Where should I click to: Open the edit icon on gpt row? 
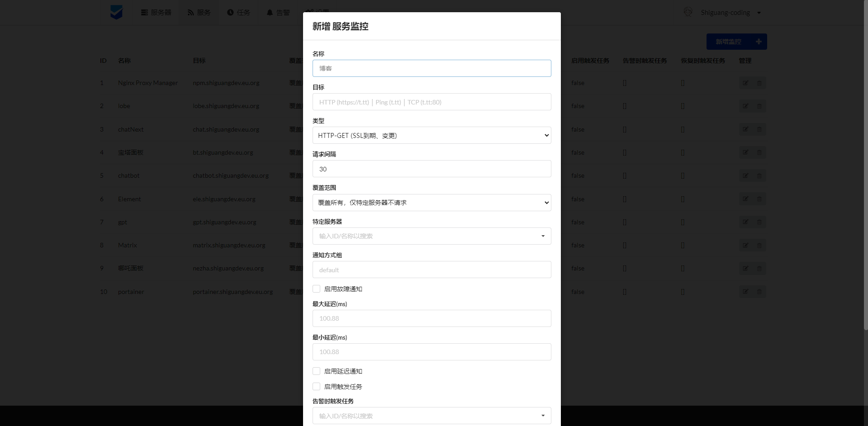tap(745, 222)
